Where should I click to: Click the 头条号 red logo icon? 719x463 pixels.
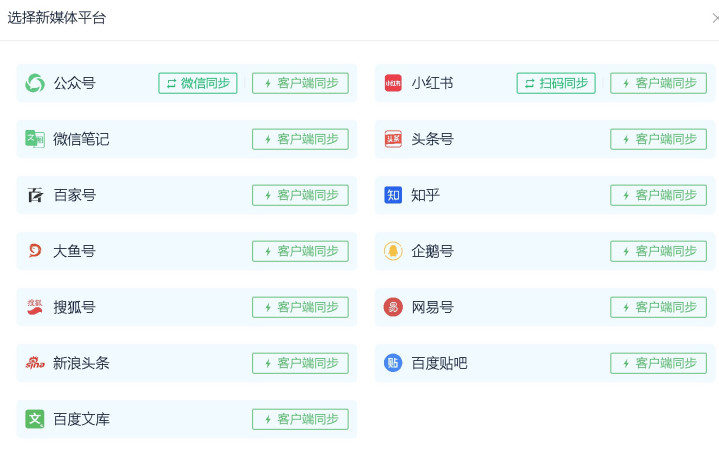[x=393, y=139]
